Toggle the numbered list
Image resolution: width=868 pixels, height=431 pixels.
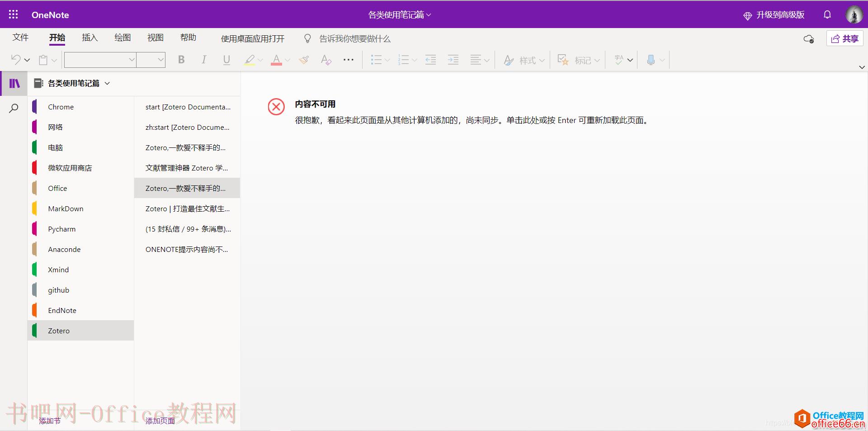coord(403,60)
